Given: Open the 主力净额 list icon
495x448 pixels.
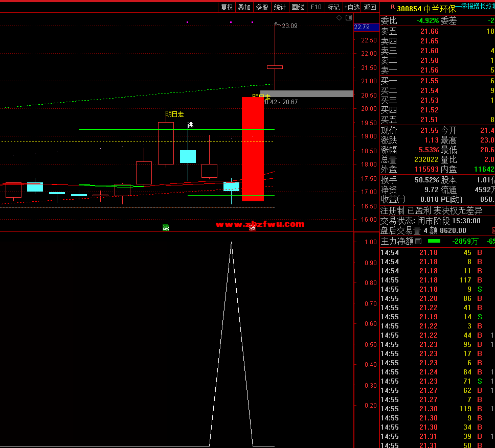Looking at the screenshot, I should [x=418, y=242].
